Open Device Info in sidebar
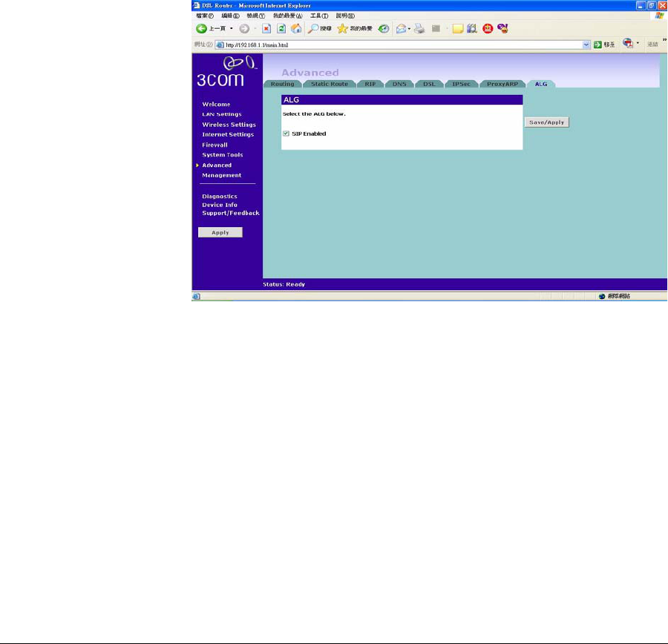Screen dimensions: 668x644 220,205
